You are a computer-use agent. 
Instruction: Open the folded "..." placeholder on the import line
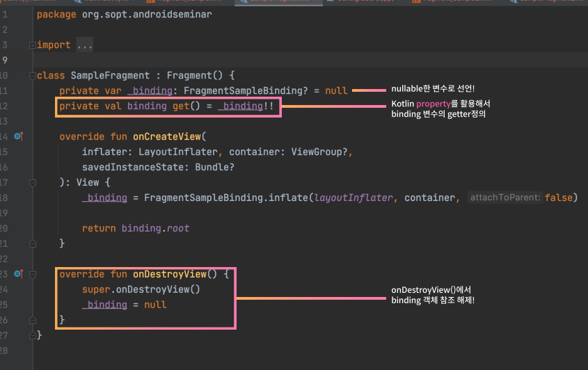pyautogui.click(x=85, y=45)
